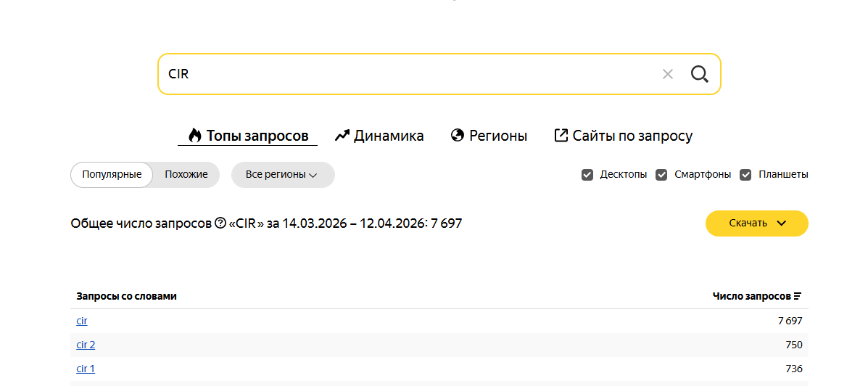This screenshot has width=868, height=386.
Task: Open the Регионы tab
Action: coord(489,136)
